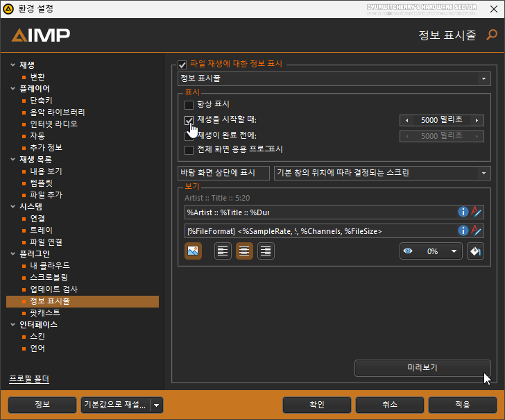
Task: Click the 정보 button
Action: [42, 405]
